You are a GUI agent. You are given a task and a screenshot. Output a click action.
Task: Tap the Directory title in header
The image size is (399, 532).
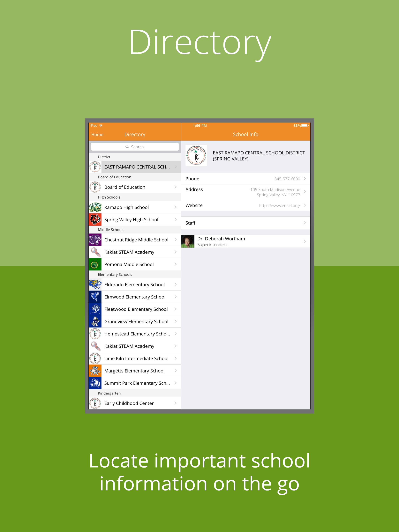point(135,134)
